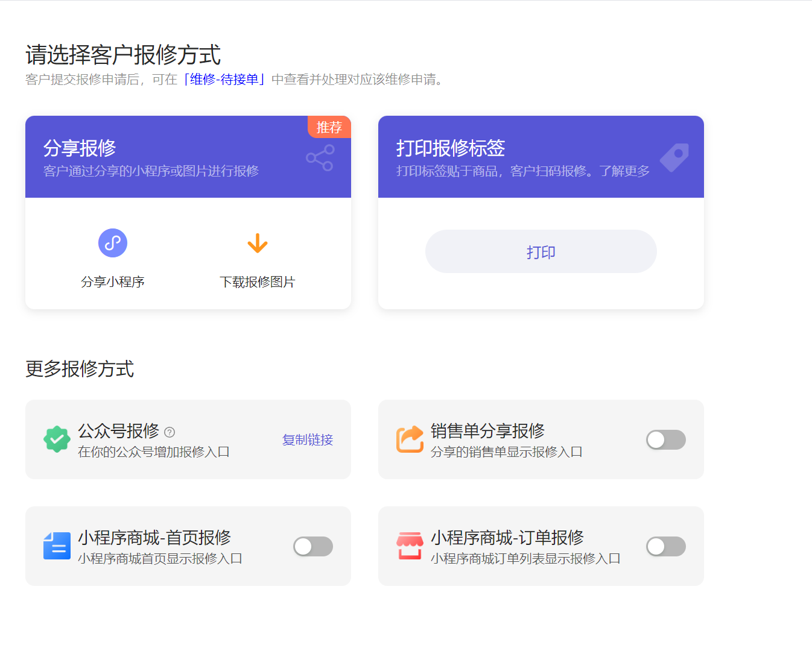Screen dimensions: 812x645
Task: Click the green badge icon beside 公众号报修
Action: (57, 439)
